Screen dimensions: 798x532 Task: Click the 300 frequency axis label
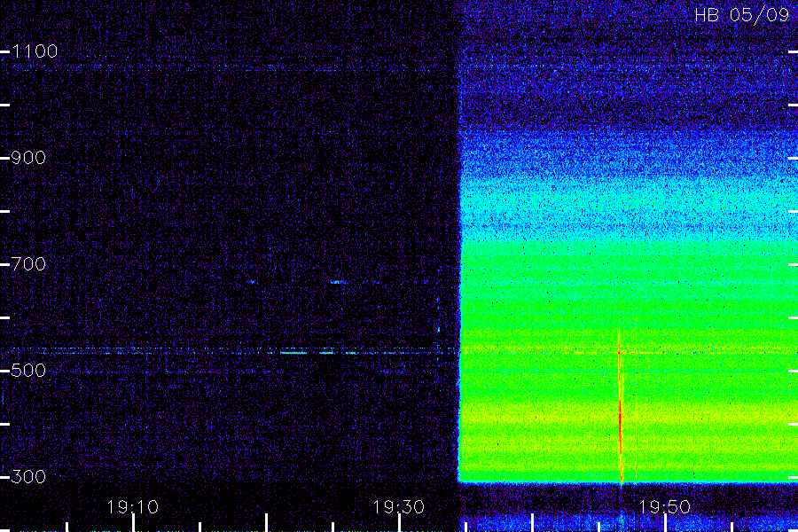[28, 477]
